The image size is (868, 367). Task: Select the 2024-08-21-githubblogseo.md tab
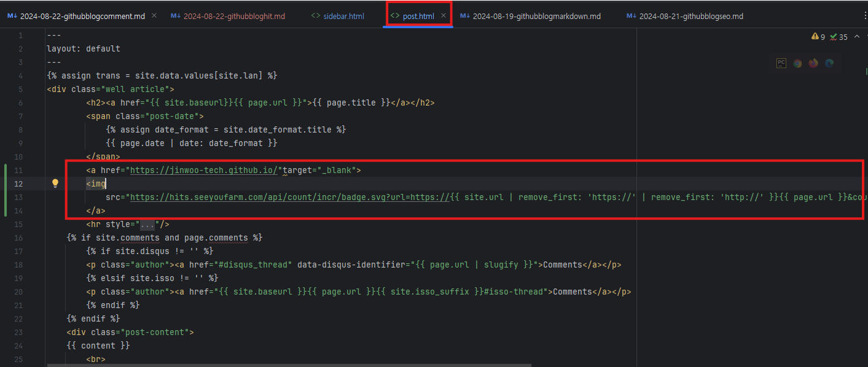point(684,16)
